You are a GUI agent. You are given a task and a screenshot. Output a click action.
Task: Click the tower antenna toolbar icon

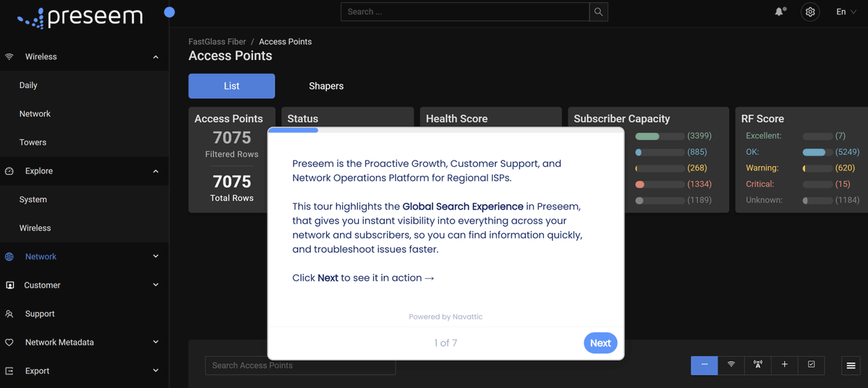[x=758, y=365]
